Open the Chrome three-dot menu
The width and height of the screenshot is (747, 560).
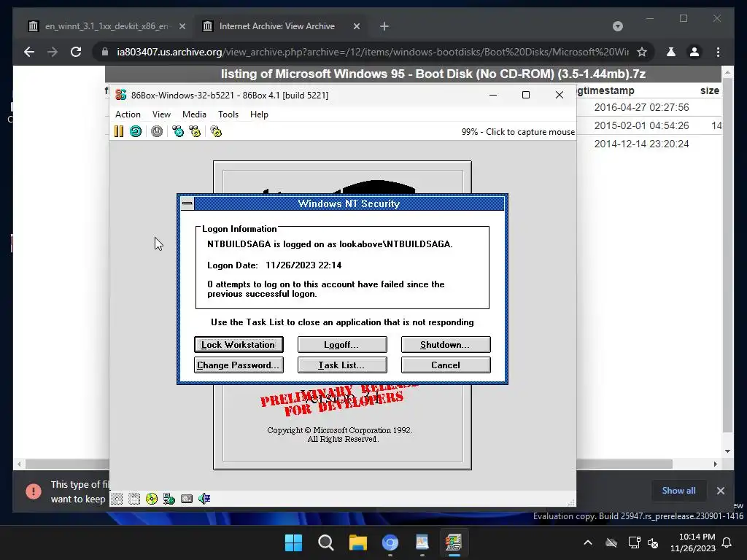click(718, 52)
